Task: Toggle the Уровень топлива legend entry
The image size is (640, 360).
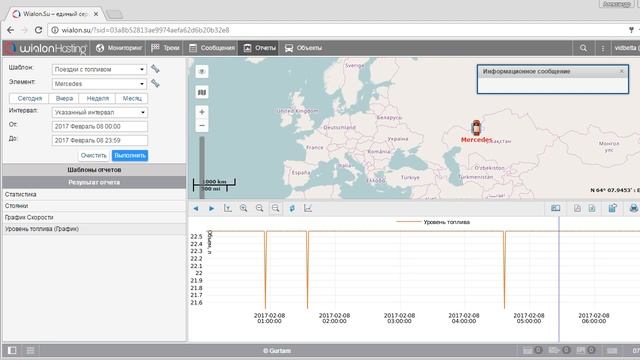Action: point(433,222)
